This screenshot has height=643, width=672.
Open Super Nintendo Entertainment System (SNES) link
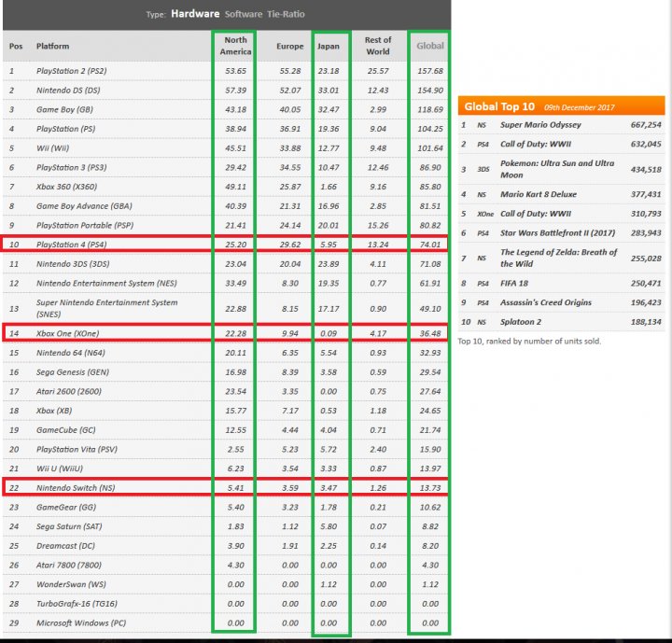click(106, 308)
